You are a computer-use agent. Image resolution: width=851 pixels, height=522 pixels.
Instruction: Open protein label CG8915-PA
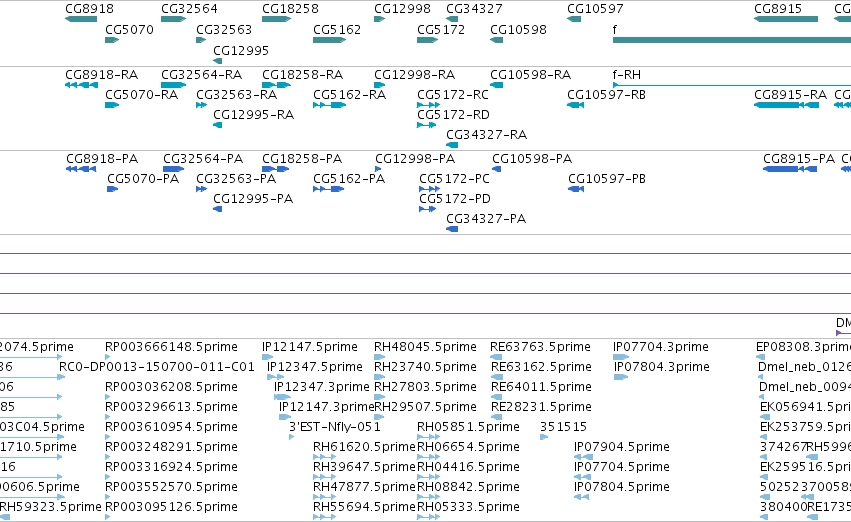pos(799,159)
